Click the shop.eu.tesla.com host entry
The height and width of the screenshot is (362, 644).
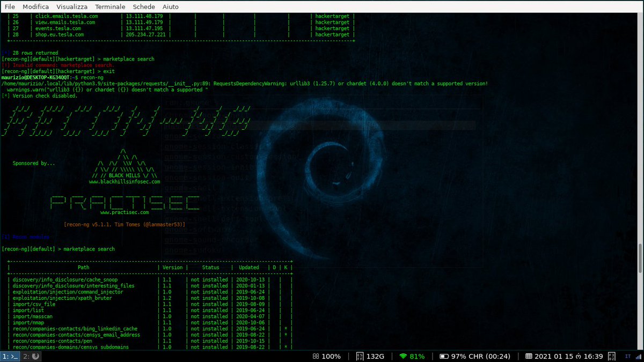tap(60, 34)
